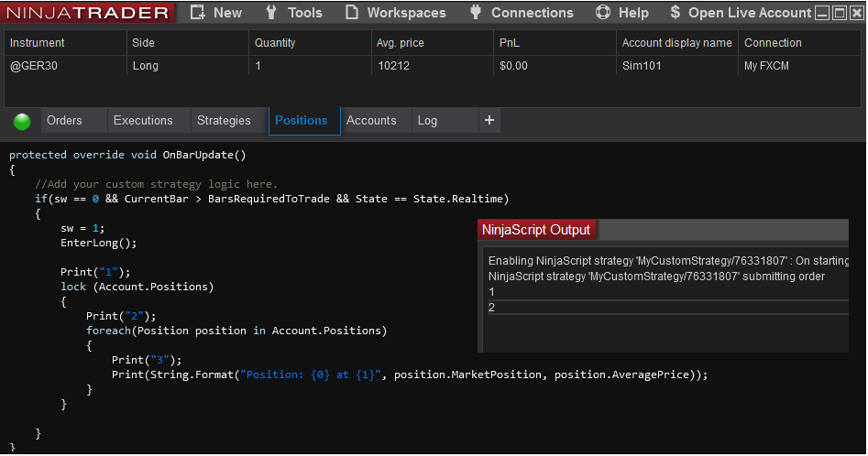Open the Tools wrench icon menu
The width and height of the screenshot is (868, 456).
270,13
